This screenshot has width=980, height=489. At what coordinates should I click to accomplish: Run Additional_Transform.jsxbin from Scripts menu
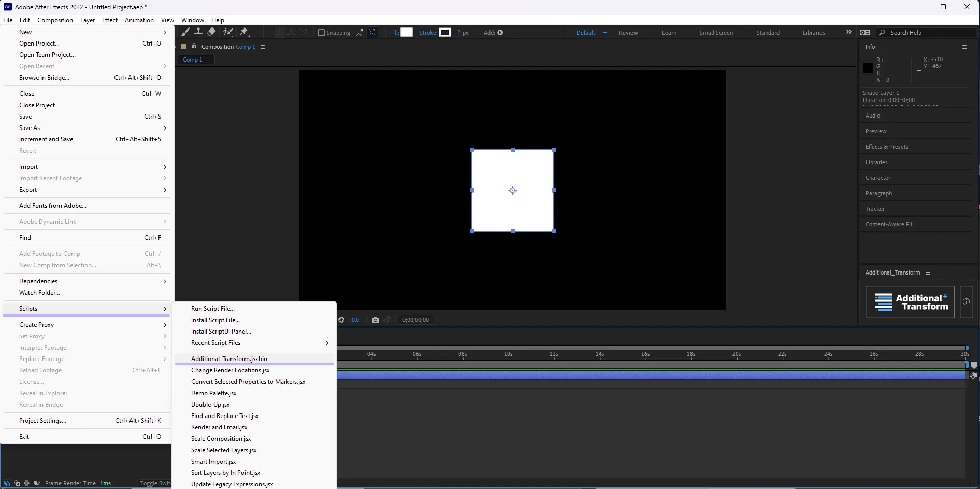click(x=229, y=358)
